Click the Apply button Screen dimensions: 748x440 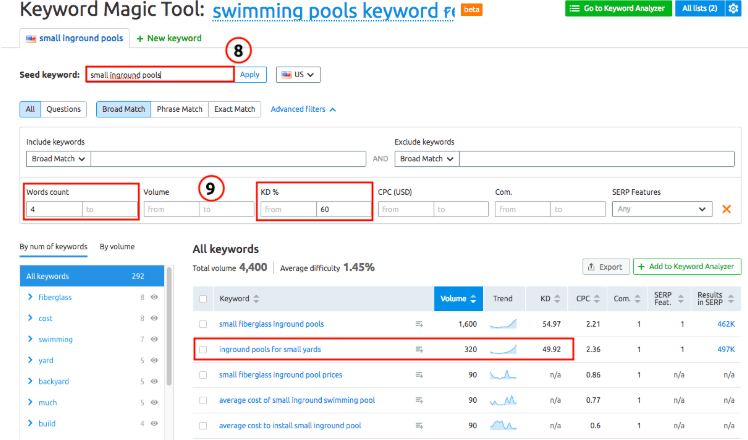(250, 74)
